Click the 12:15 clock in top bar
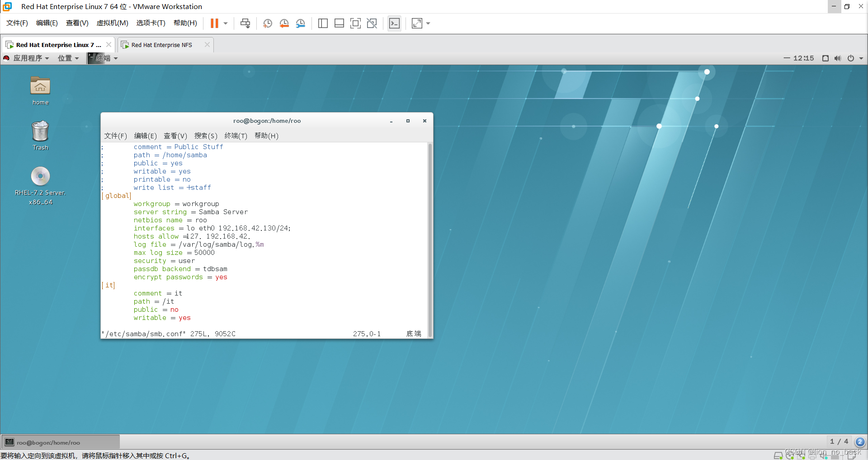This screenshot has height=460, width=868. (803, 58)
